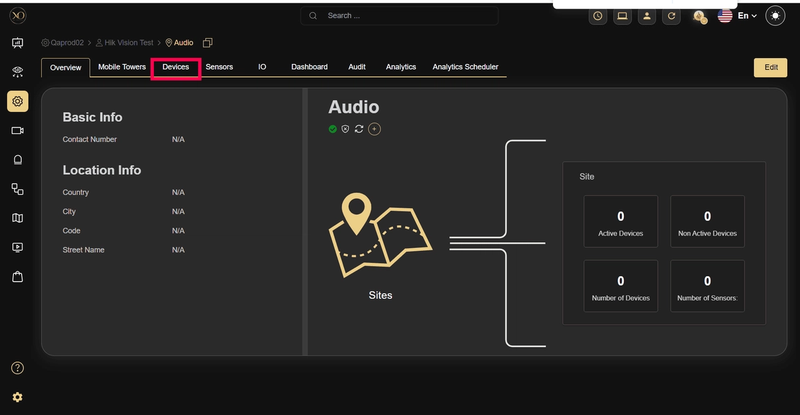
Task: Click the Active Devices count card
Action: [620, 222]
